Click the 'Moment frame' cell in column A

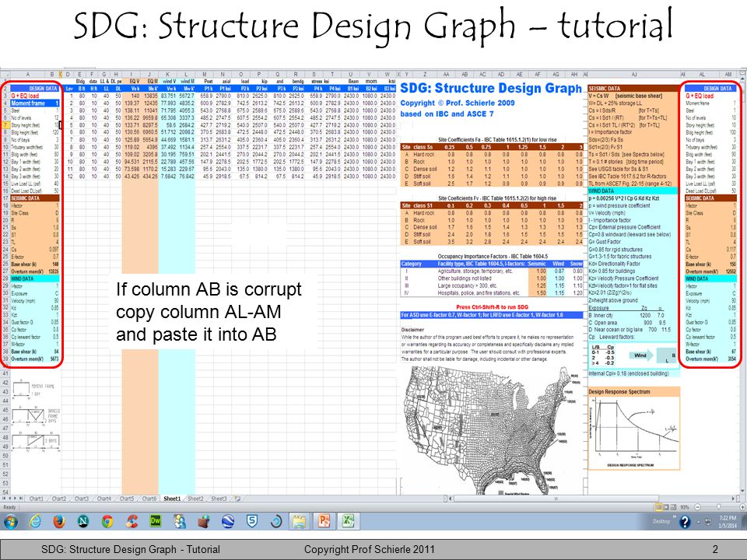28,103
